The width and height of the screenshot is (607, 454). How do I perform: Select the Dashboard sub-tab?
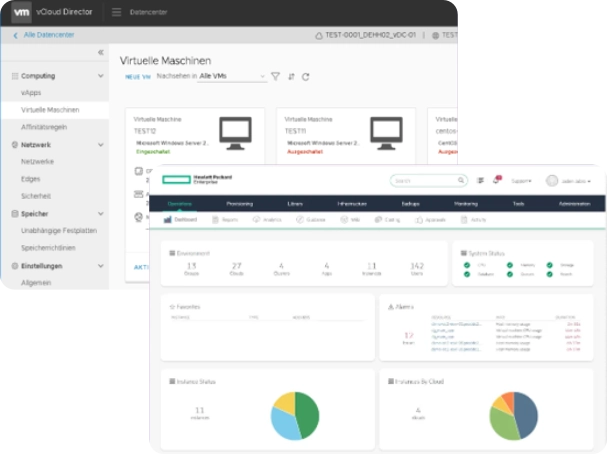tap(183, 219)
